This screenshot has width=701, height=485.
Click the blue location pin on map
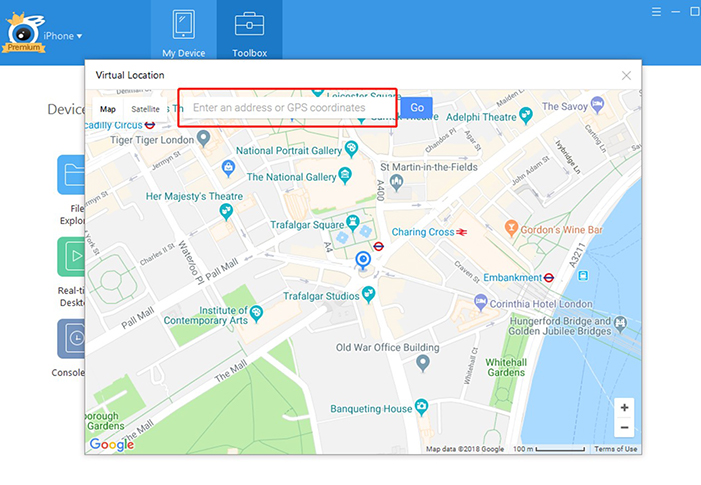tap(363, 261)
